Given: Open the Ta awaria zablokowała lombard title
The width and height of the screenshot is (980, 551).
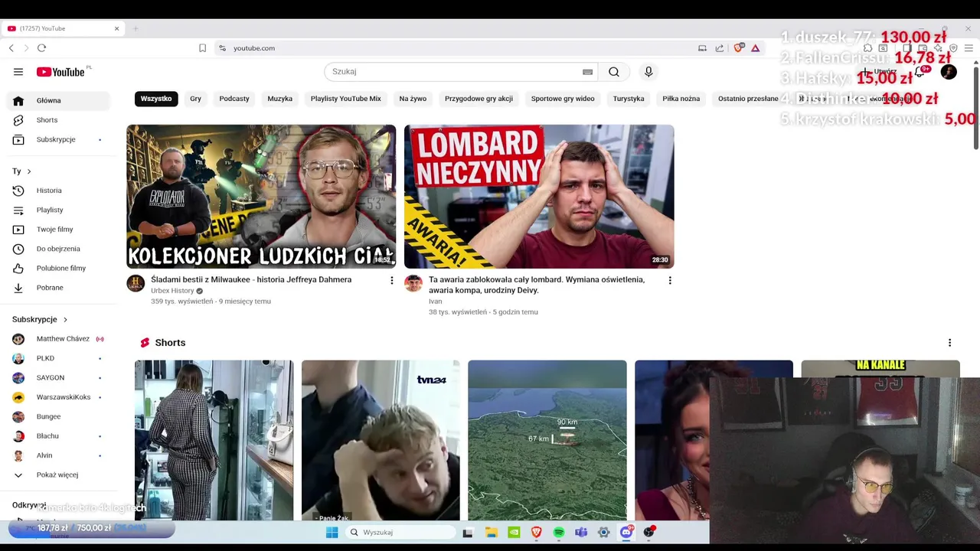Looking at the screenshot, I should click(x=537, y=285).
